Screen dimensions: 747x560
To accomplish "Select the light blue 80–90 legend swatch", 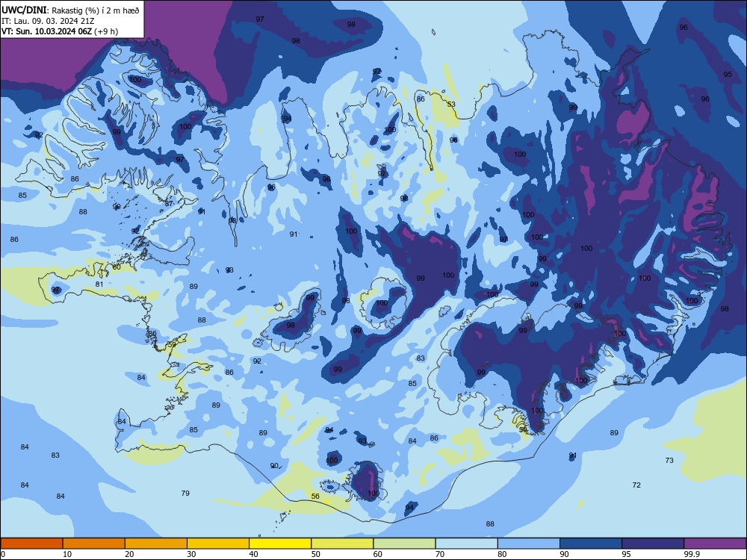I will 529,544.
